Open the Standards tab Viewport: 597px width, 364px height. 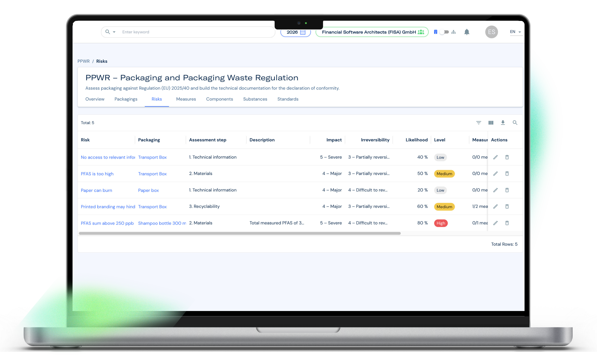coord(288,99)
